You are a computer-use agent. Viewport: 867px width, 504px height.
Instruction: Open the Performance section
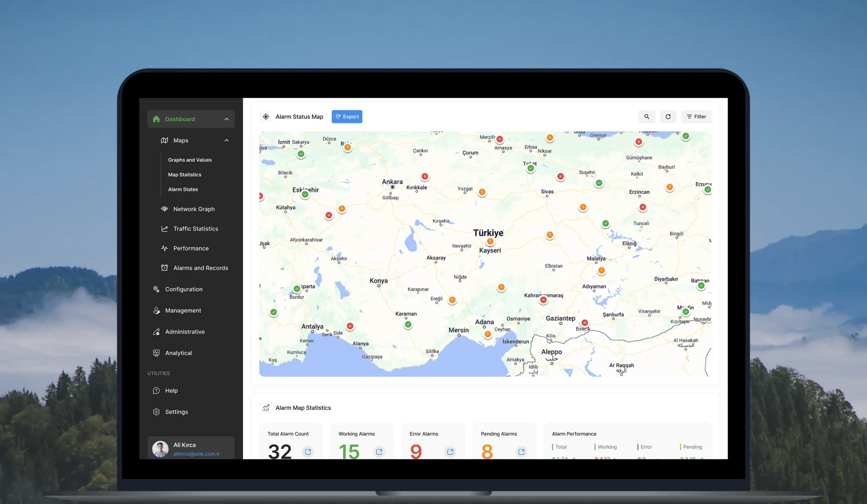tap(191, 248)
